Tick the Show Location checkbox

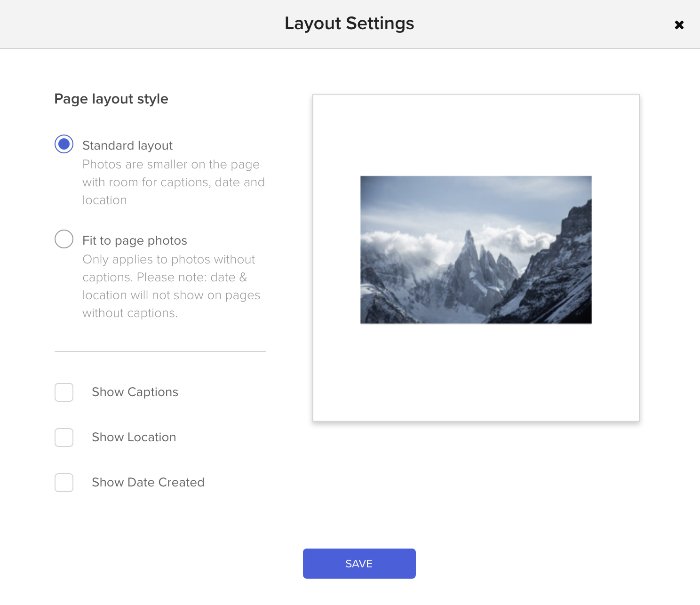[64, 438]
